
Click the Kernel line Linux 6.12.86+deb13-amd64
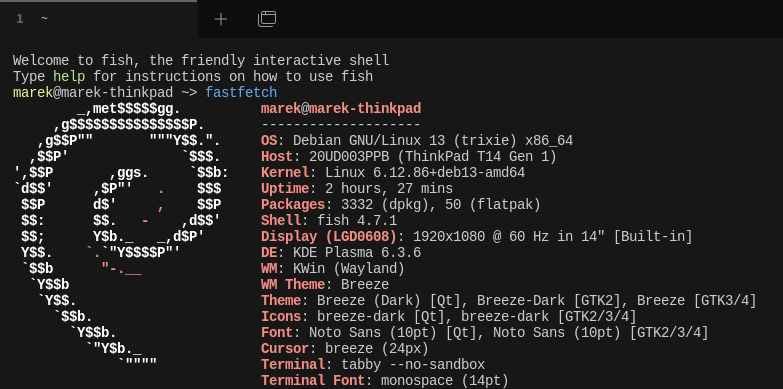pyautogui.click(x=393, y=173)
